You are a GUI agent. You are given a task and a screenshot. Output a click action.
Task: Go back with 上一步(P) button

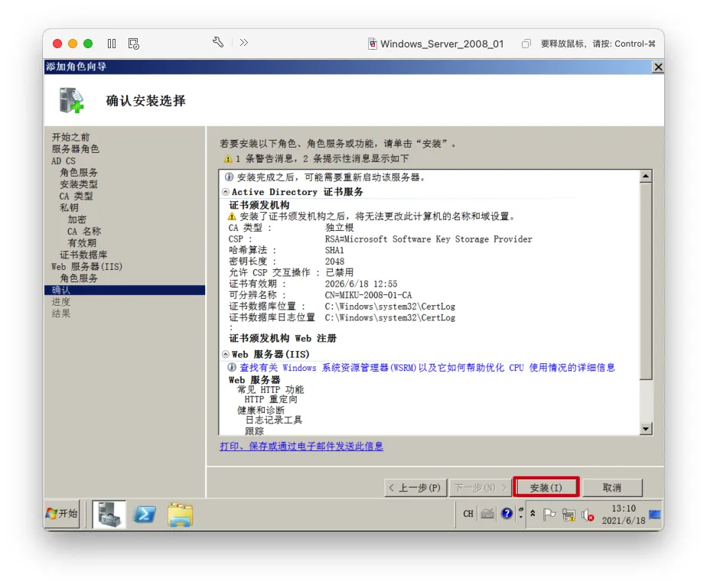coord(415,488)
